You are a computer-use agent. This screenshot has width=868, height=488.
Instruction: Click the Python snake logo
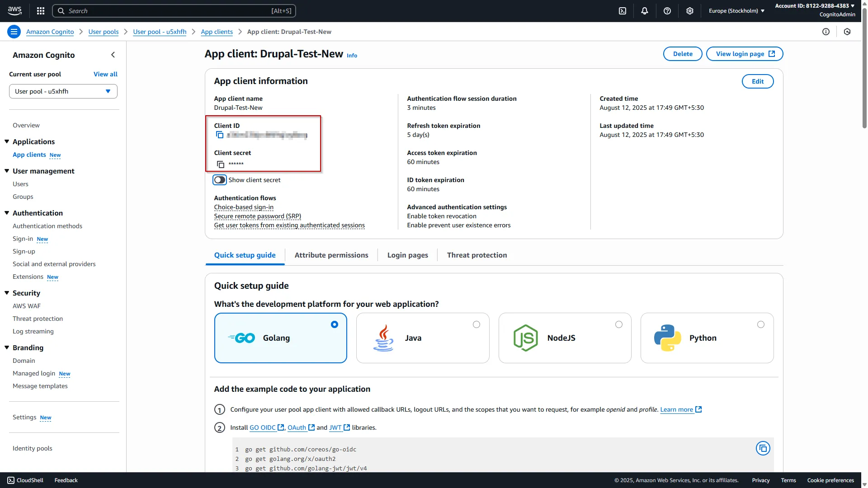point(668,338)
